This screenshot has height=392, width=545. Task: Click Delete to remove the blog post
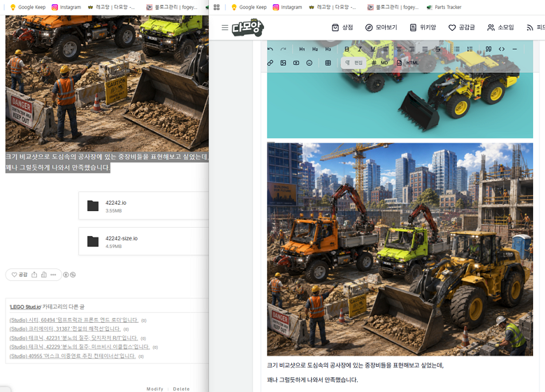[182, 389]
